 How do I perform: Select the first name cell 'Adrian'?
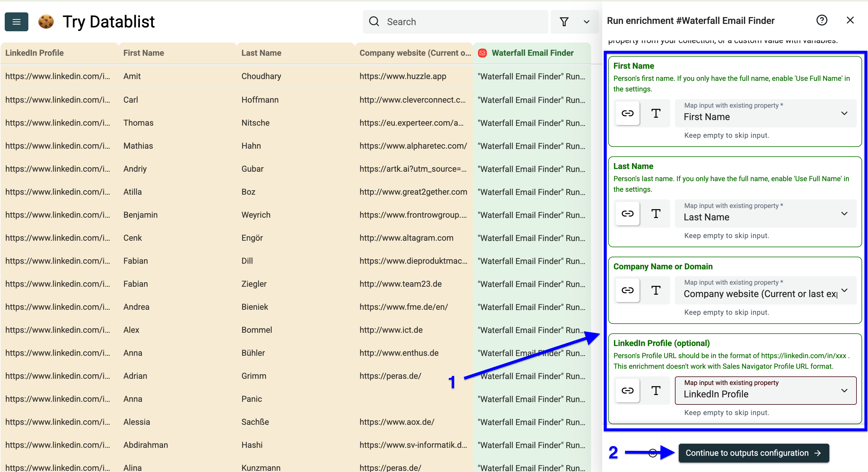177,376
